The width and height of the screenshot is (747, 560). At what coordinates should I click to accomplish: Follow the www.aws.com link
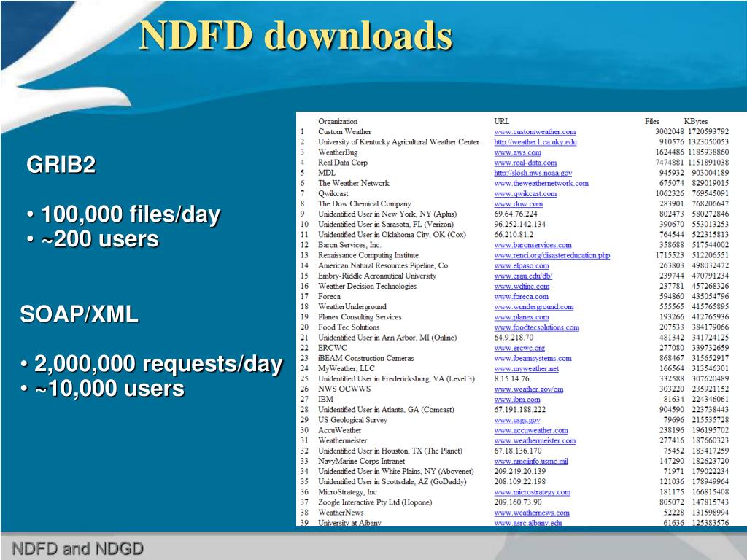(517, 152)
